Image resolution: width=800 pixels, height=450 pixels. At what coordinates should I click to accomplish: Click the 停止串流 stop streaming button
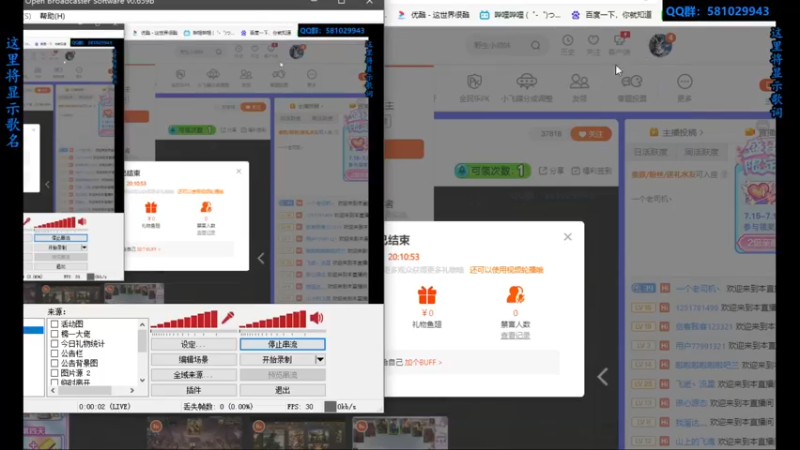[x=283, y=344]
